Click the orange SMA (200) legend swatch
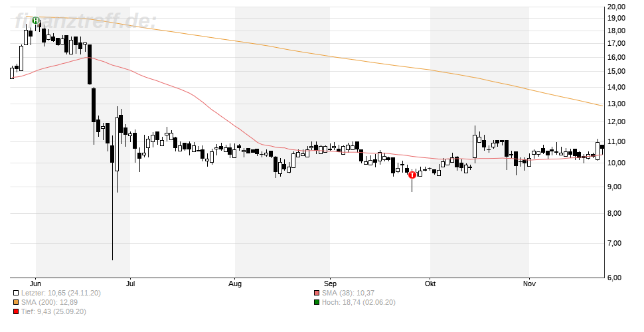The height and width of the screenshot is (332, 644). point(16,302)
